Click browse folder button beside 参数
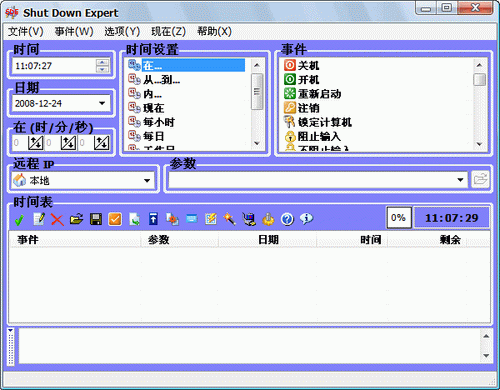This screenshot has width=500, height=390. pos(480,180)
